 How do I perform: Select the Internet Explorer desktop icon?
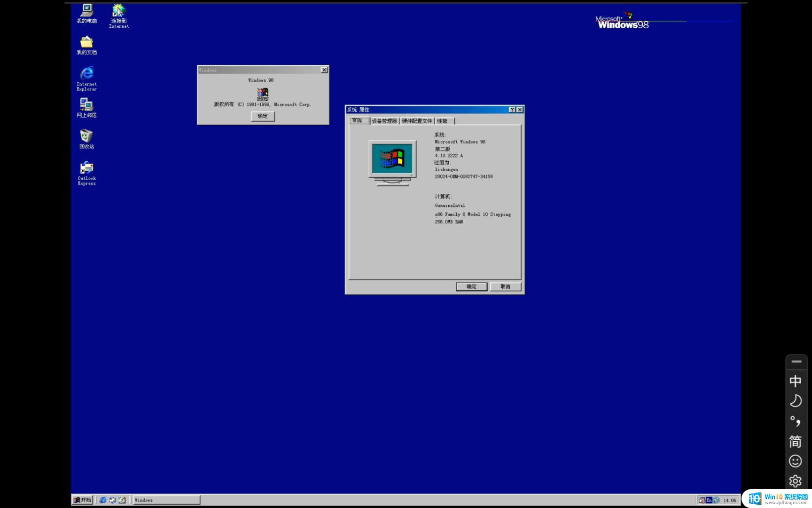pos(86,79)
